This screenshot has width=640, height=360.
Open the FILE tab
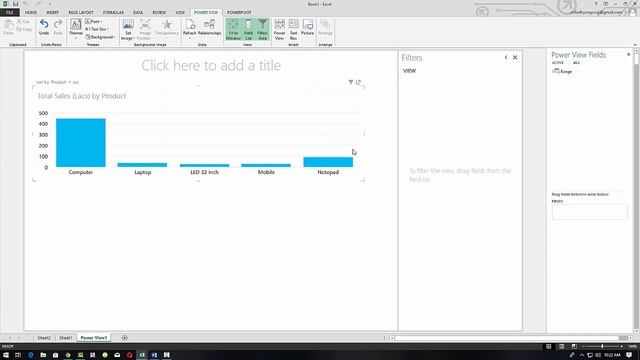pos(10,12)
